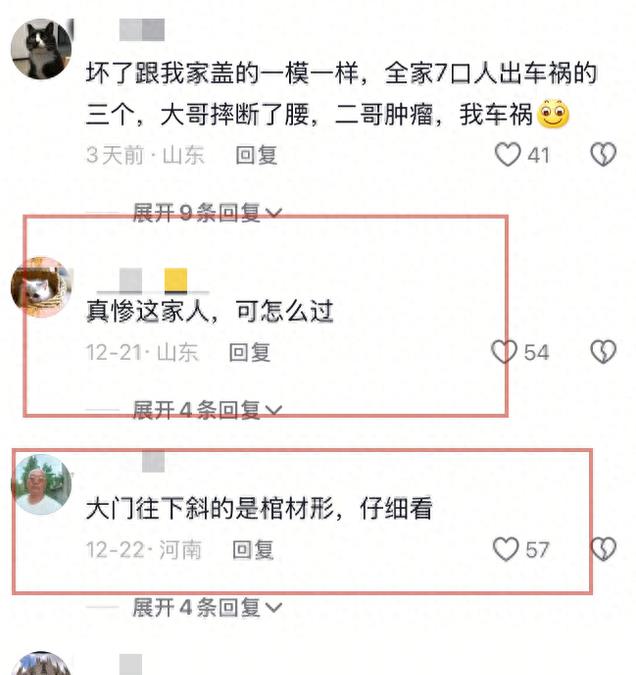
Task: Open the elderly man avatar profile
Action: point(41,484)
